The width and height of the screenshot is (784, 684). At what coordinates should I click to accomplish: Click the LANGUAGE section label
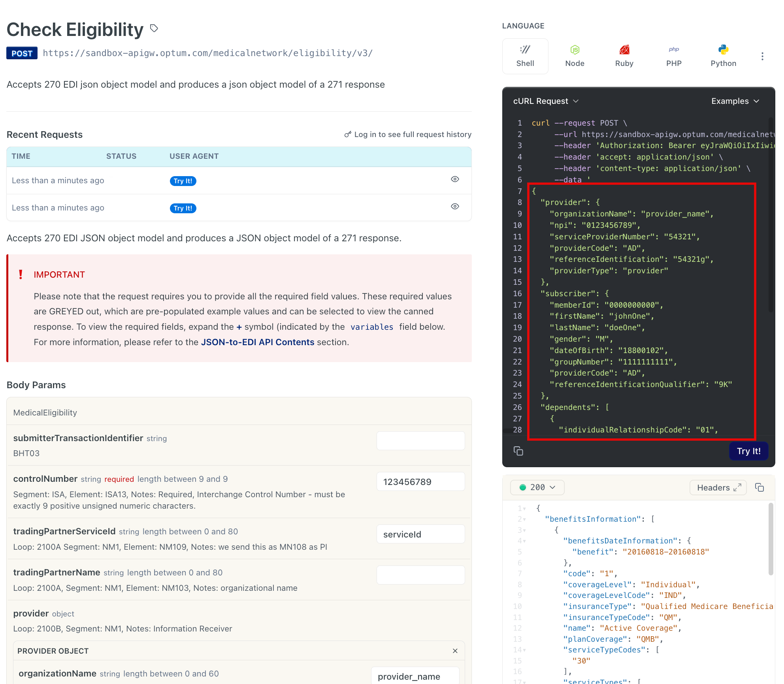pyautogui.click(x=523, y=26)
